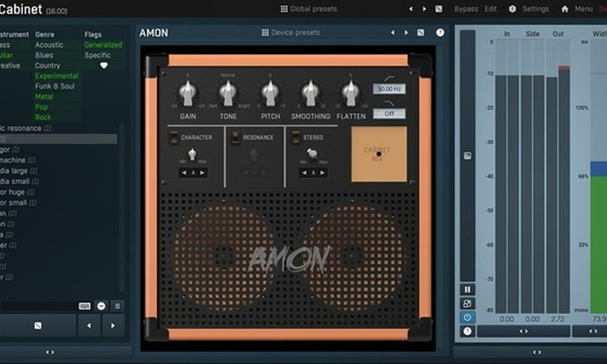The image size is (607, 364).
Task: Select the Metal genre filter
Action: [44, 96]
